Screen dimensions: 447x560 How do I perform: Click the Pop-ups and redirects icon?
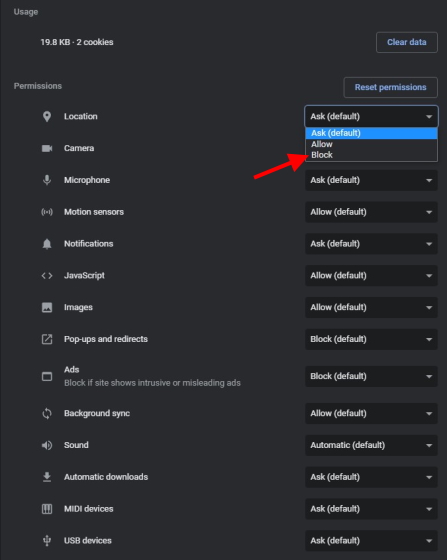click(x=47, y=339)
